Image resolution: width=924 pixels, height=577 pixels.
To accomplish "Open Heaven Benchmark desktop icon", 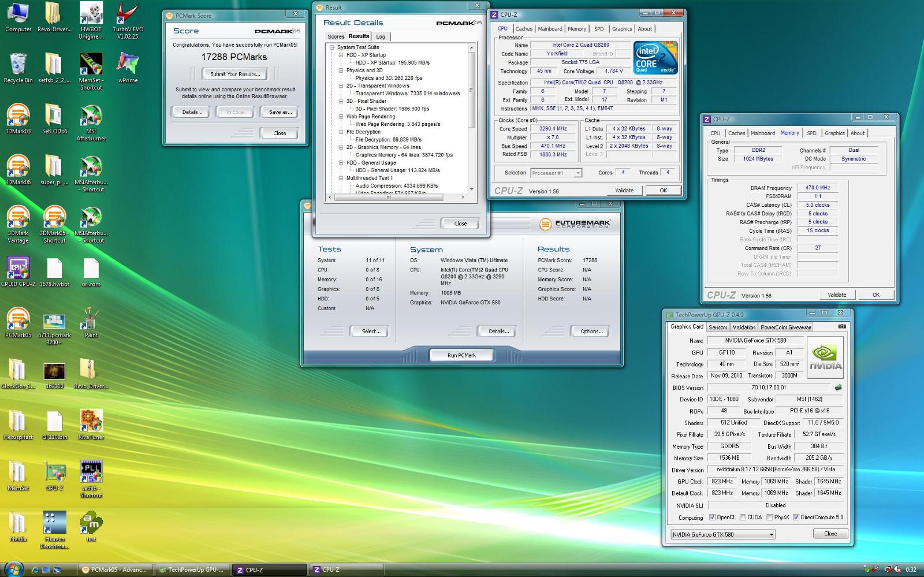I will point(54,530).
